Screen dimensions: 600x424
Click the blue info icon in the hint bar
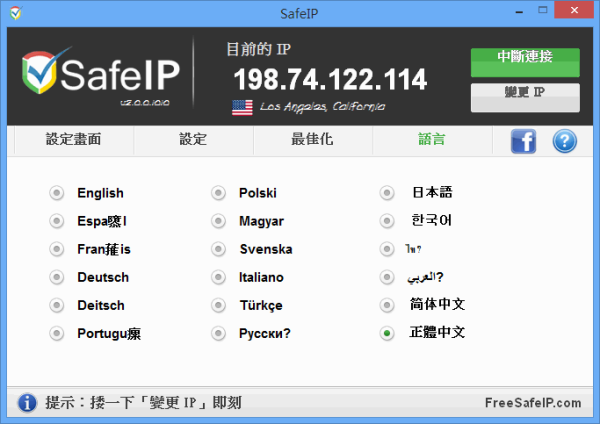tap(27, 403)
